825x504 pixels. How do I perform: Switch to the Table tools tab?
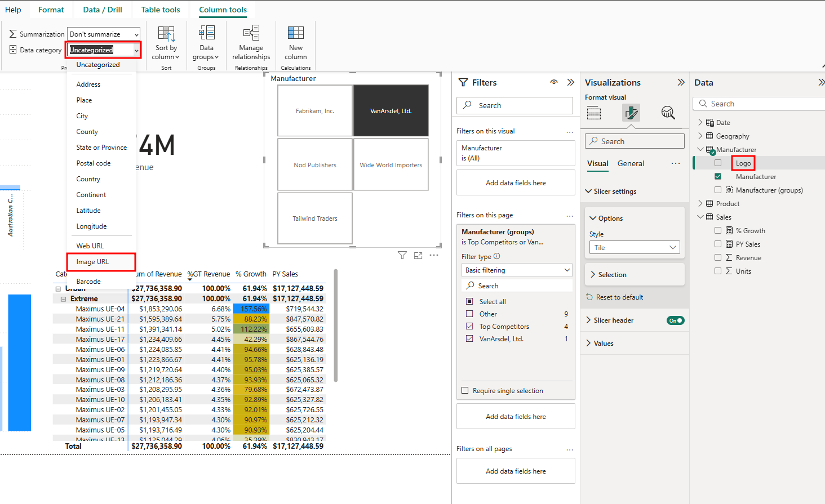tap(161, 10)
